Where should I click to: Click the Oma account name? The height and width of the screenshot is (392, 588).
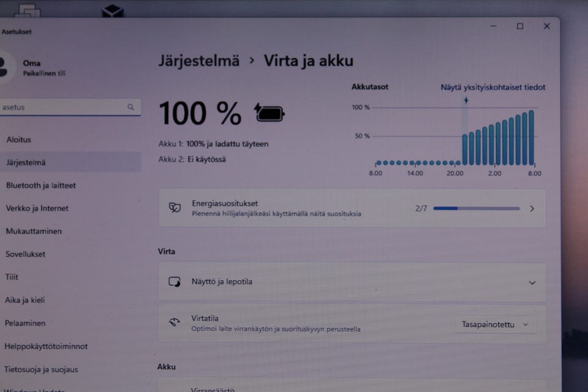tap(31, 63)
